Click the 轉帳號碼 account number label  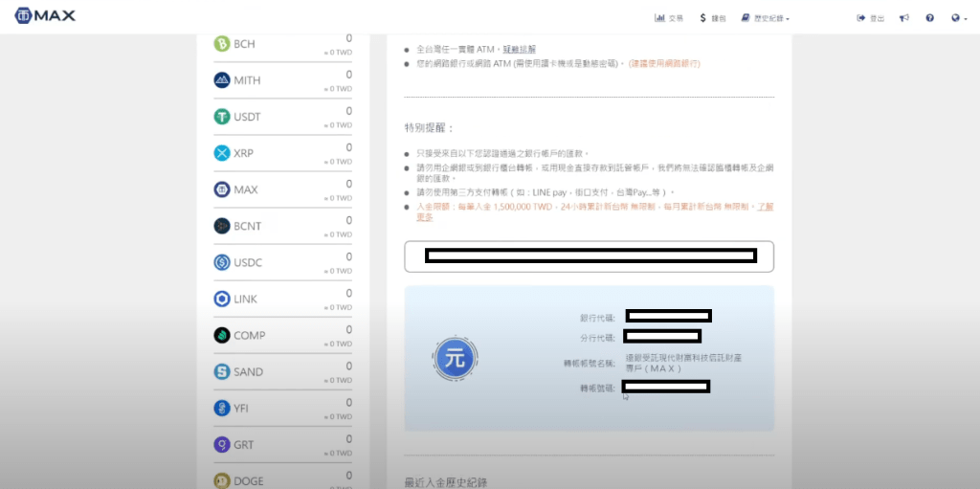597,389
